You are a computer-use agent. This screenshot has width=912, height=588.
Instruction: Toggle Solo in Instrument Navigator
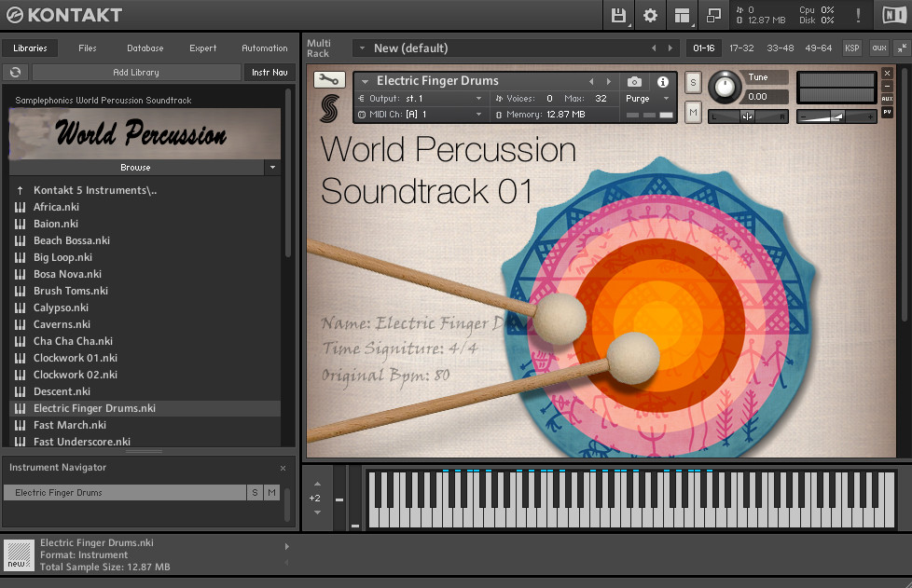pyautogui.click(x=255, y=493)
